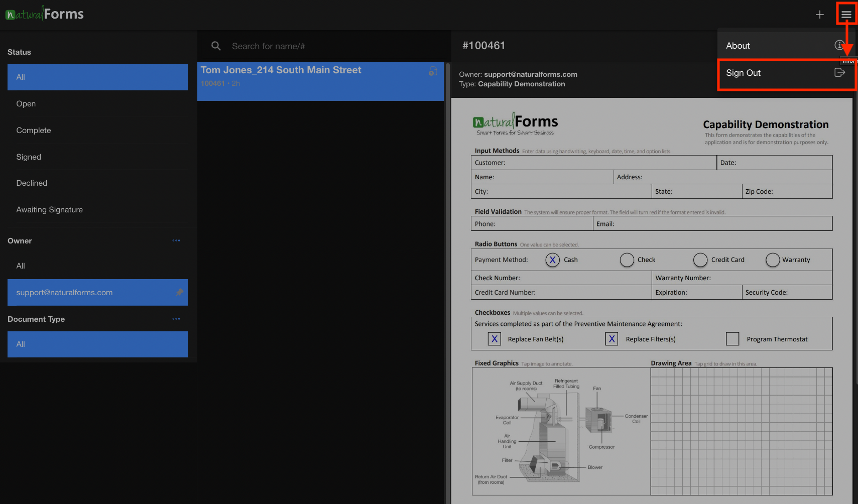858x504 pixels.
Task: Click the About info icon
Action: 839,45
